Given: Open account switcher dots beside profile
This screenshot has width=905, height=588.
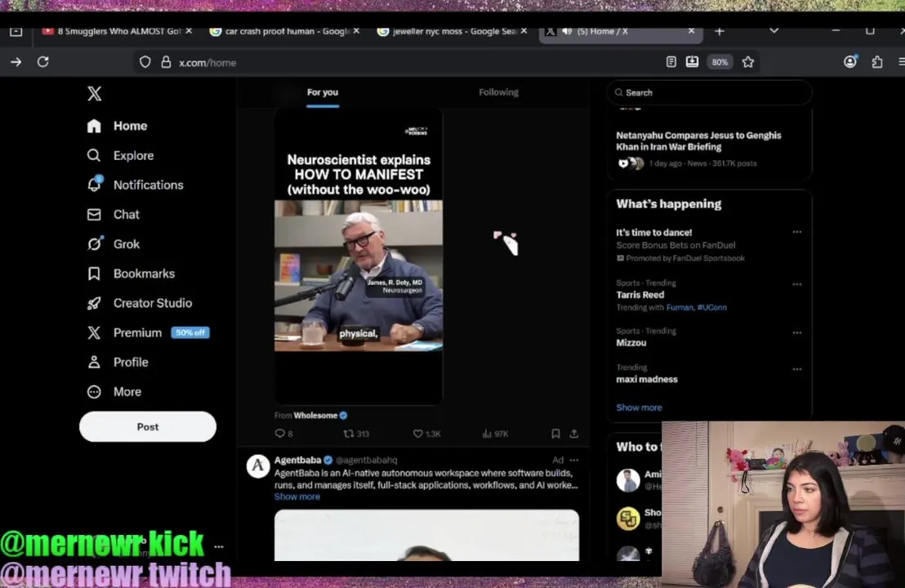Looking at the screenshot, I should pyautogui.click(x=219, y=546).
